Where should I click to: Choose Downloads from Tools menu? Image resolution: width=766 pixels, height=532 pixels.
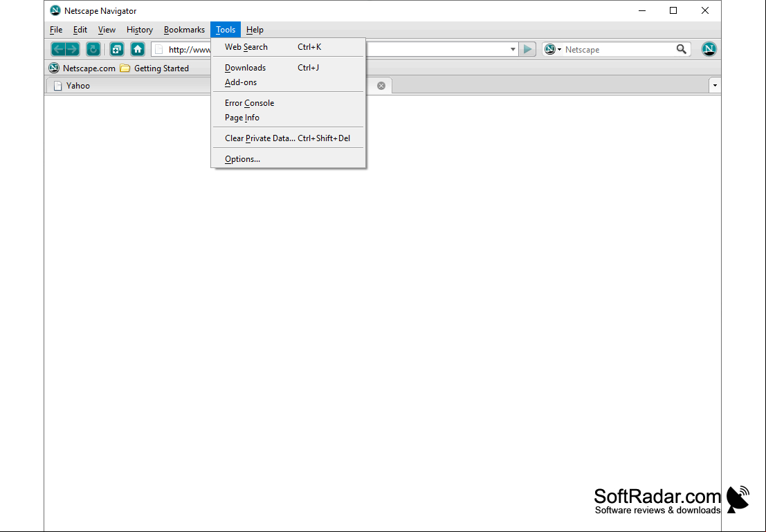click(x=289, y=67)
